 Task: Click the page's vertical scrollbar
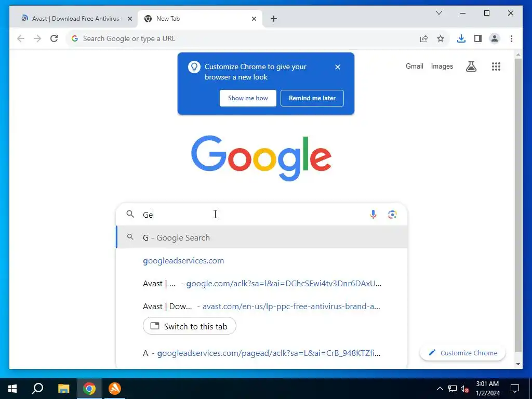(518, 205)
